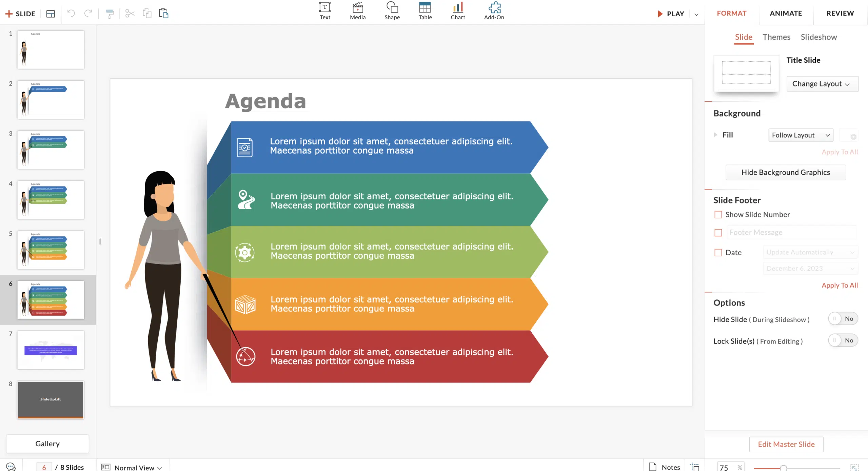Select the Slideshow sub-tab

point(818,37)
